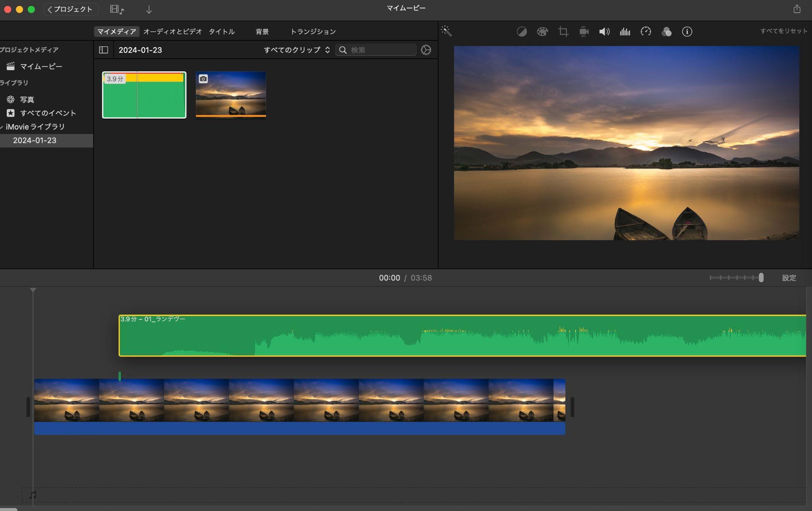Click the ライブラリ section header

point(14,83)
